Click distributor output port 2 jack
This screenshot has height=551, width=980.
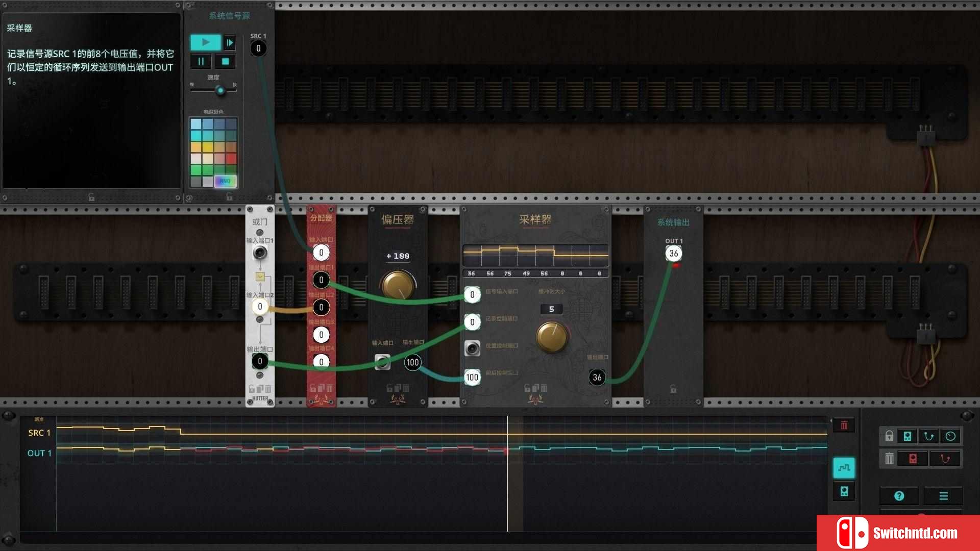321,307
